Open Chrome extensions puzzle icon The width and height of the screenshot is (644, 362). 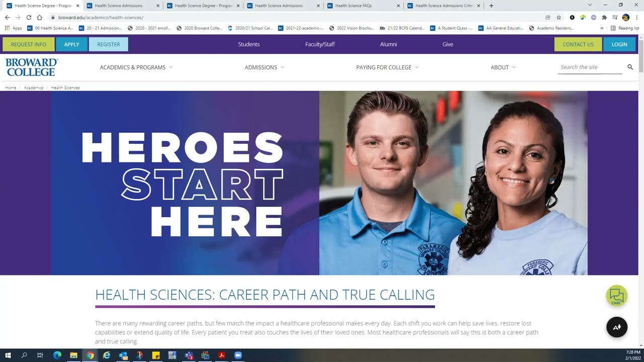[604, 17]
